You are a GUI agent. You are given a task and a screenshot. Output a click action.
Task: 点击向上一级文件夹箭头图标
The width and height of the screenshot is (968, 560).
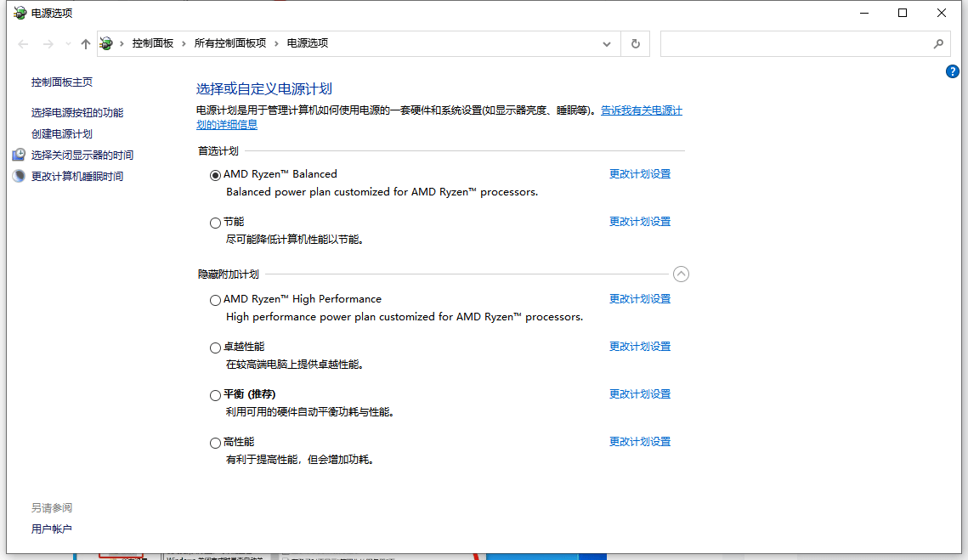tap(85, 42)
